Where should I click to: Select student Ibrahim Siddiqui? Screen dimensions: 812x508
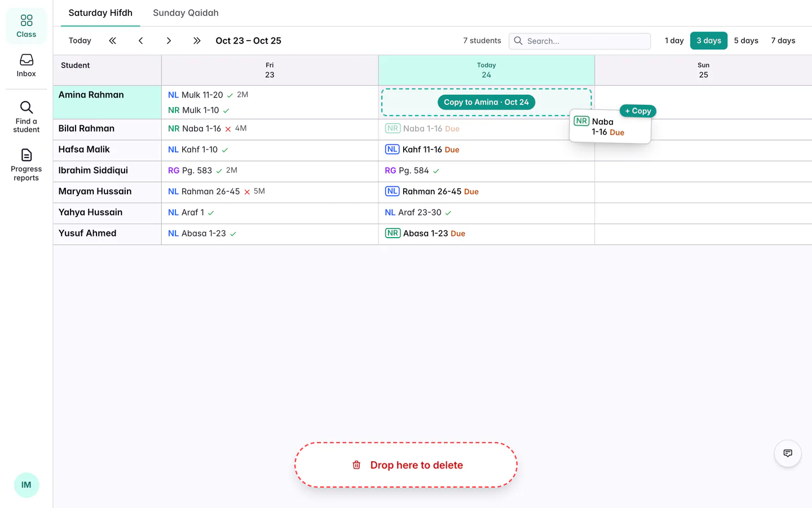coord(93,170)
